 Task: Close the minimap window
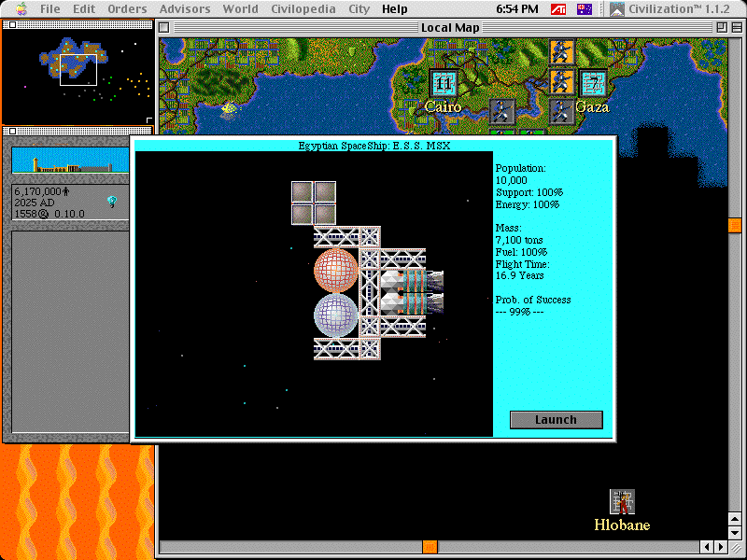click(13, 25)
